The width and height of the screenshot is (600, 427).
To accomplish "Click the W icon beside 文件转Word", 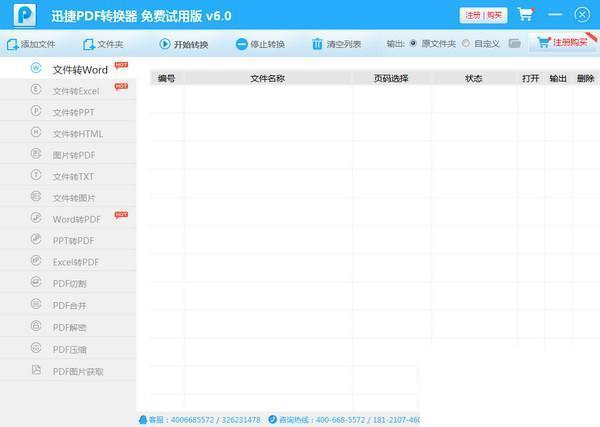I will point(36,68).
